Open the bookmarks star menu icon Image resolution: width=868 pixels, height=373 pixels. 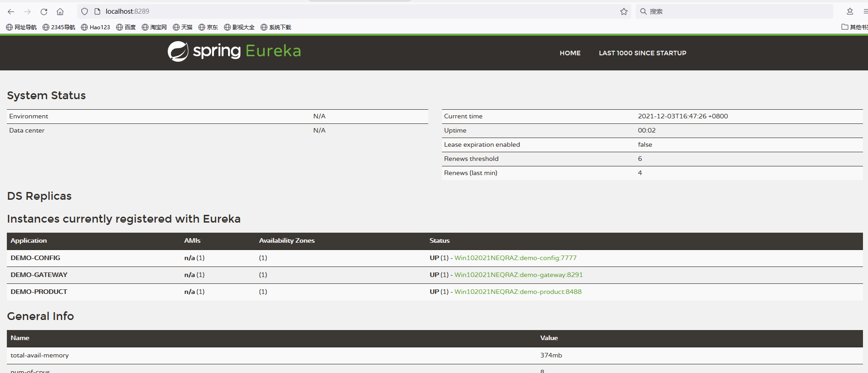click(x=850, y=11)
